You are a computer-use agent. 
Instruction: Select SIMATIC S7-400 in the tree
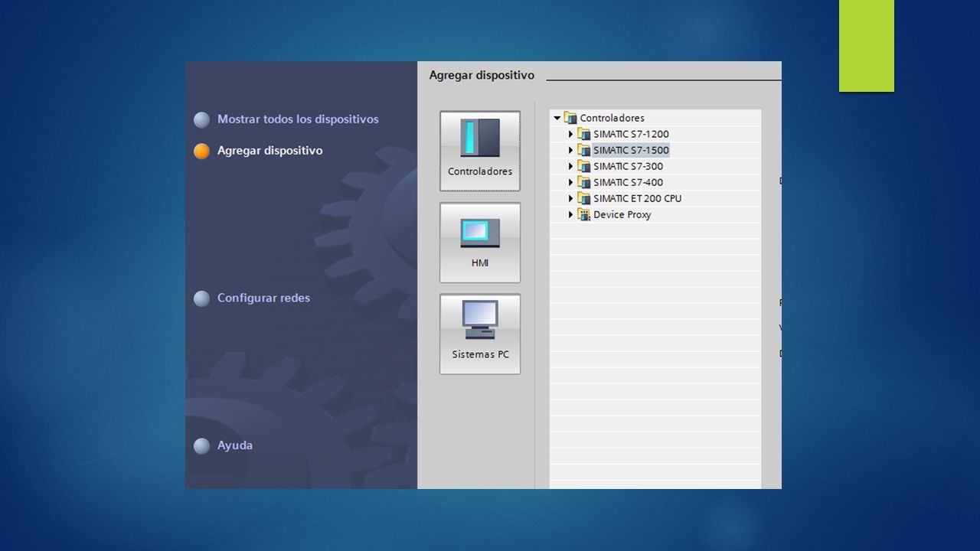[628, 182]
